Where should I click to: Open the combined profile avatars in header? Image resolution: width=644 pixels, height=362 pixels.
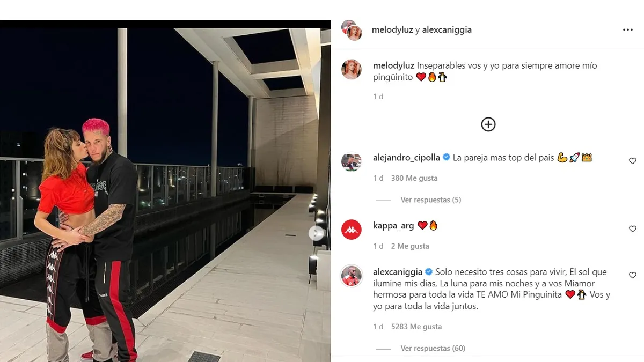click(352, 30)
